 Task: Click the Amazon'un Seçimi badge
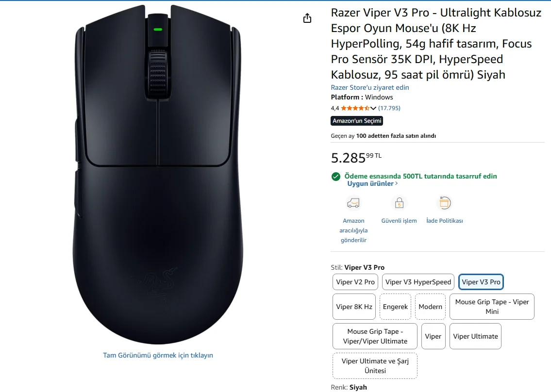(357, 121)
